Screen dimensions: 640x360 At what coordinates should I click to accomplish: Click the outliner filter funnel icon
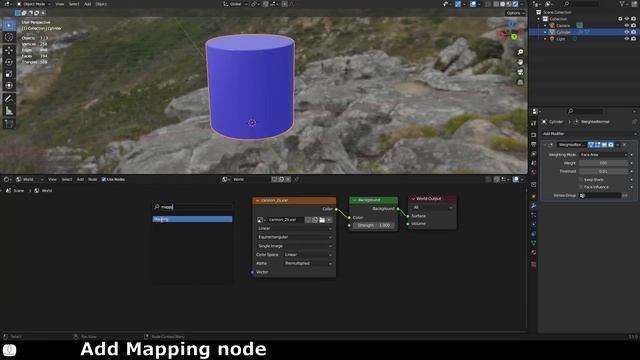click(622, 4)
